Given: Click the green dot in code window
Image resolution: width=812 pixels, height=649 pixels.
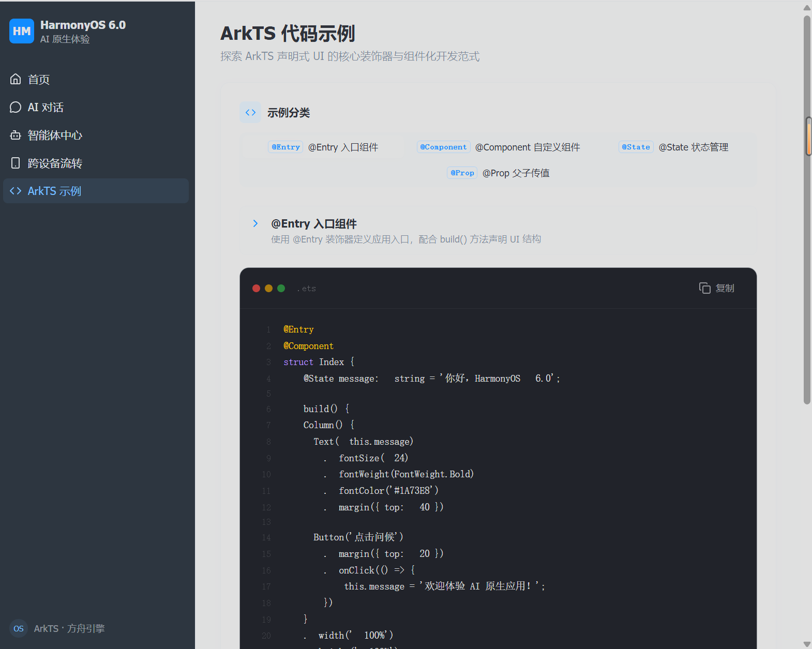Looking at the screenshot, I should (281, 288).
